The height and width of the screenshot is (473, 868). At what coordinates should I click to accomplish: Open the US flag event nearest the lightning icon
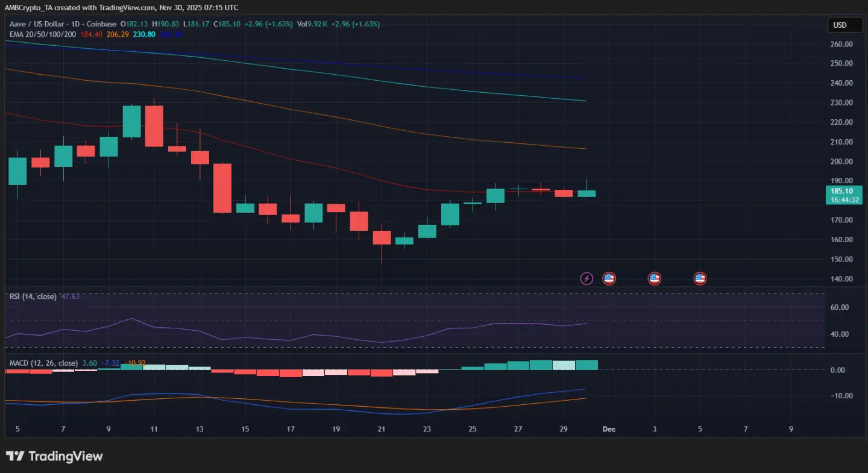tap(609, 278)
